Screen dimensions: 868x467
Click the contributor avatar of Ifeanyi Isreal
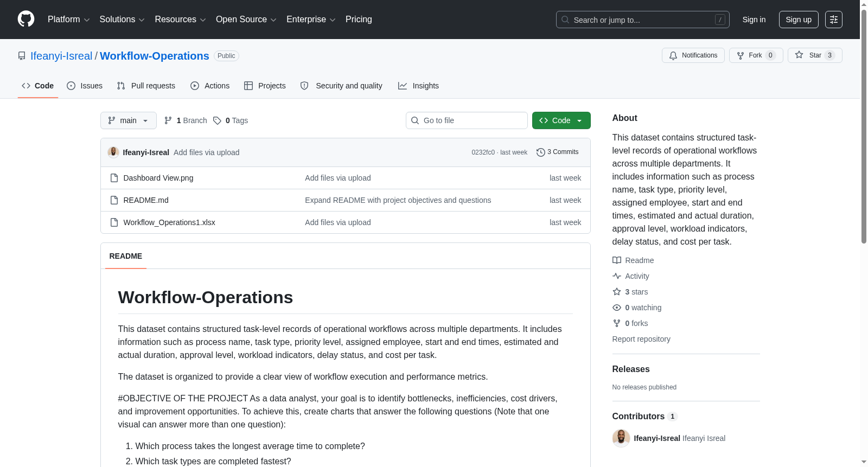point(621,438)
